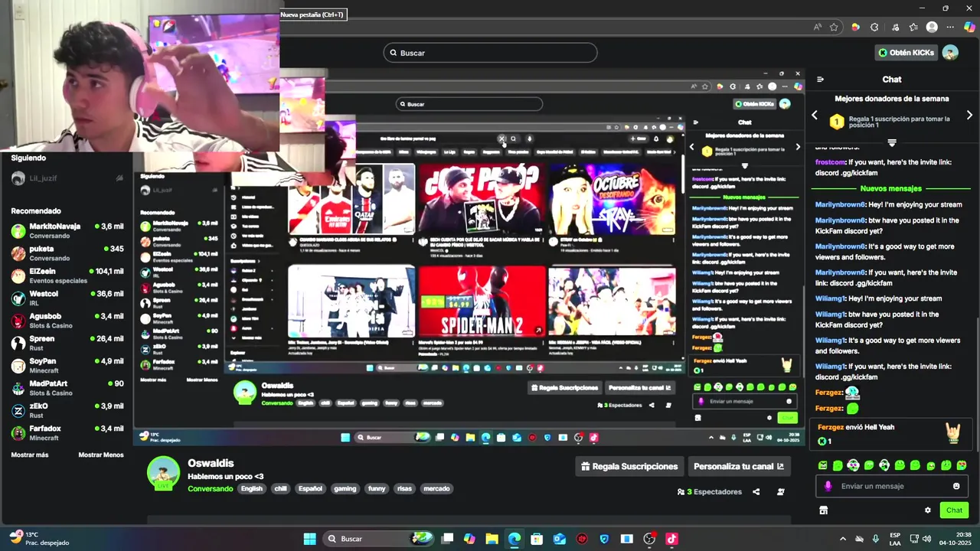
Task: Click the English tag
Action: [251, 488]
